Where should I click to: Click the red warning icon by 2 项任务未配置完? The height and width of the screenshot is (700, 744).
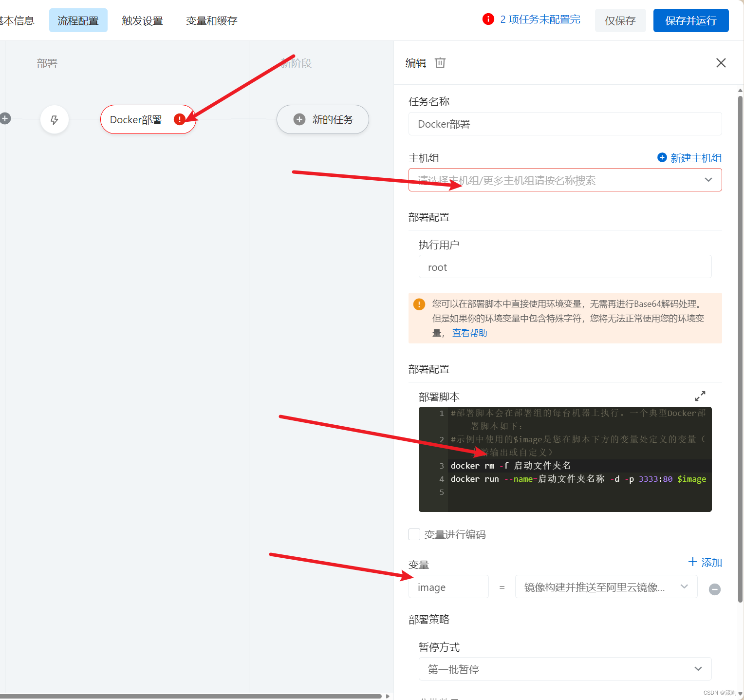[x=488, y=19]
